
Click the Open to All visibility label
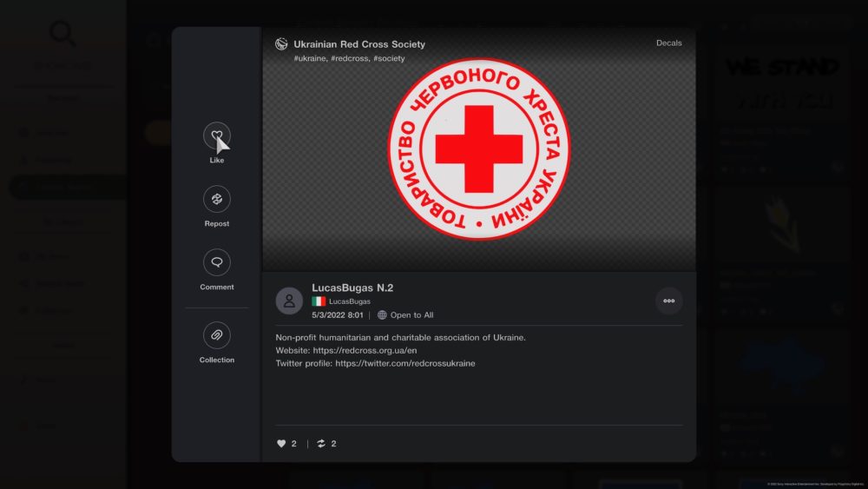tap(411, 315)
